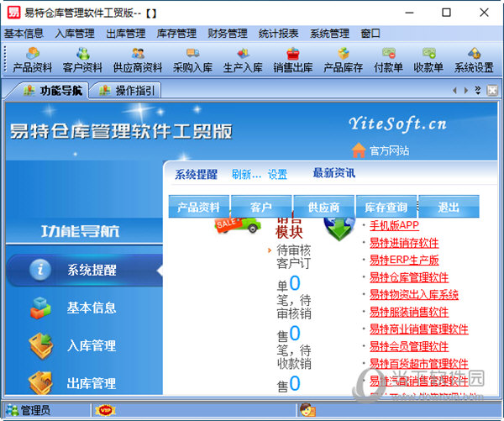Screen dimensions: 504x421
Task: Click the green download globe icon
Action: tap(339, 229)
